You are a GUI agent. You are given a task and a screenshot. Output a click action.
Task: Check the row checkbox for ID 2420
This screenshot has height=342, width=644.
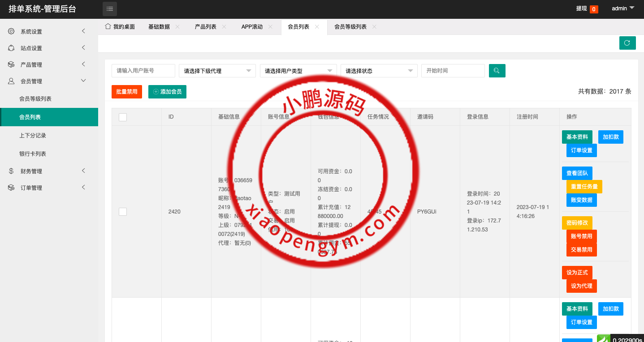pyautogui.click(x=123, y=212)
